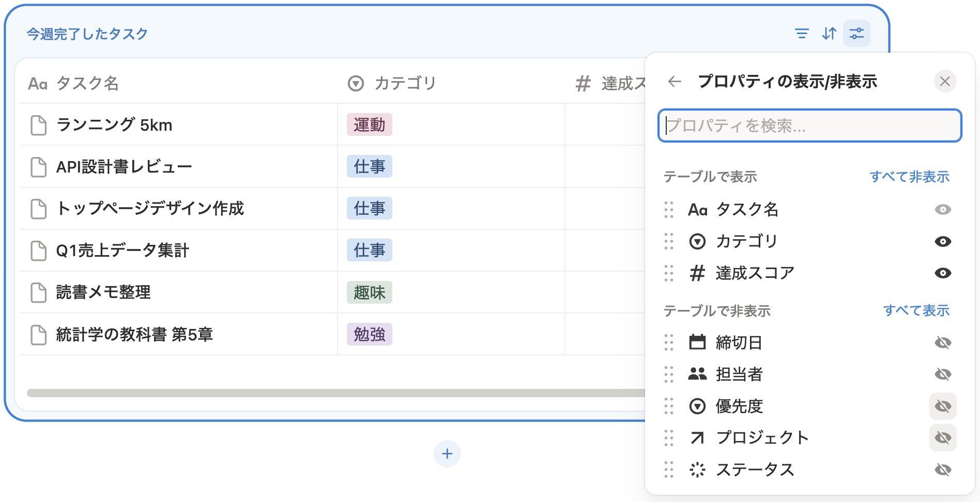This screenshot has width=980, height=502.
Task: Click すべて非表示 to hide all properties
Action: click(910, 177)
